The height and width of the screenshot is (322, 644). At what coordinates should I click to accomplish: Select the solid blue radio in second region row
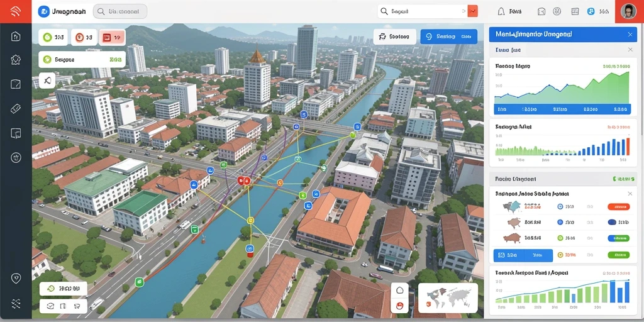560,222
